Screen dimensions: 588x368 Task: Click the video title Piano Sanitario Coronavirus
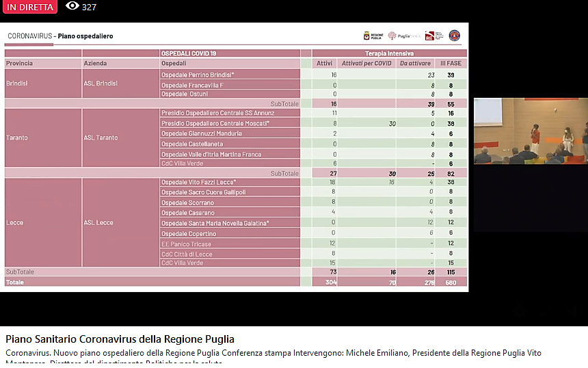[120, 339]
